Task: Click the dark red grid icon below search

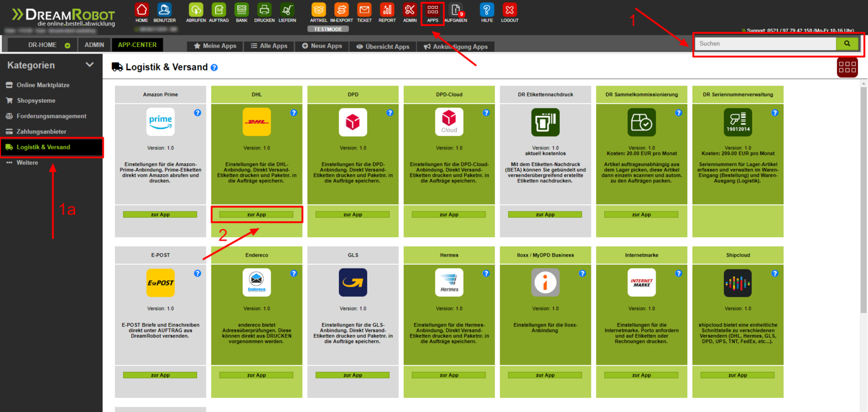Action: click(x=847, y=67)
